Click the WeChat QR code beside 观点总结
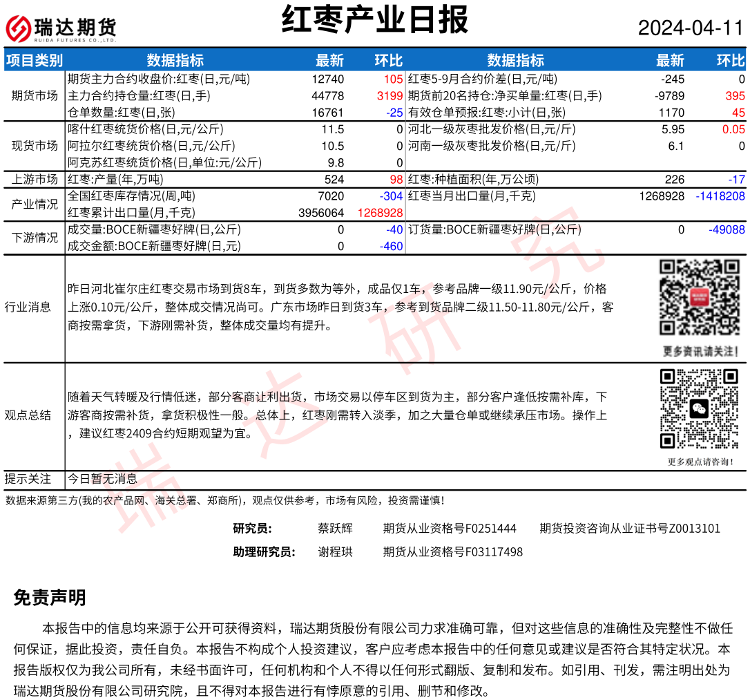 coord(699,408)
